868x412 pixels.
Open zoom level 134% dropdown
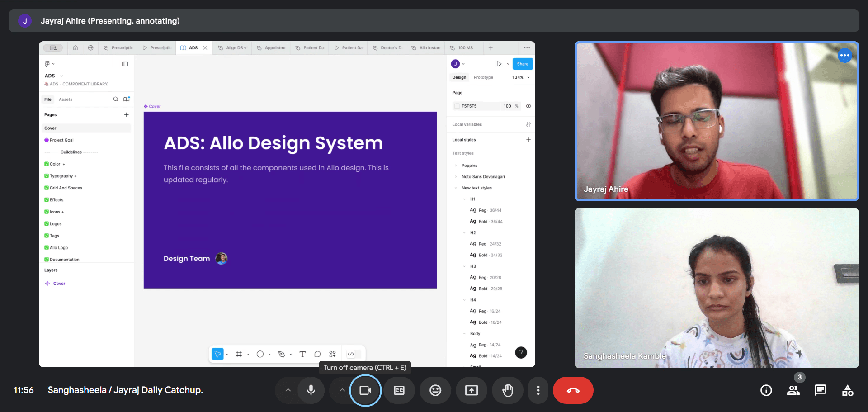coord(521,77)
